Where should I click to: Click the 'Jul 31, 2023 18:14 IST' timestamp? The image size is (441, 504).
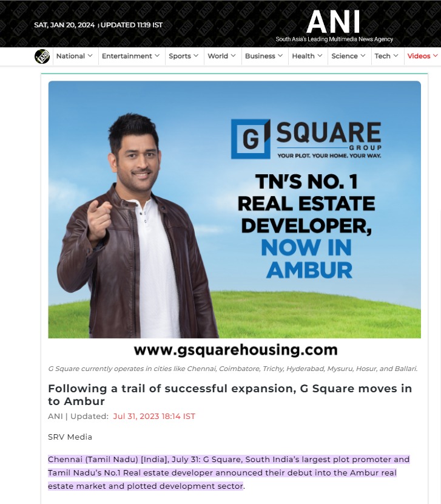154,416
